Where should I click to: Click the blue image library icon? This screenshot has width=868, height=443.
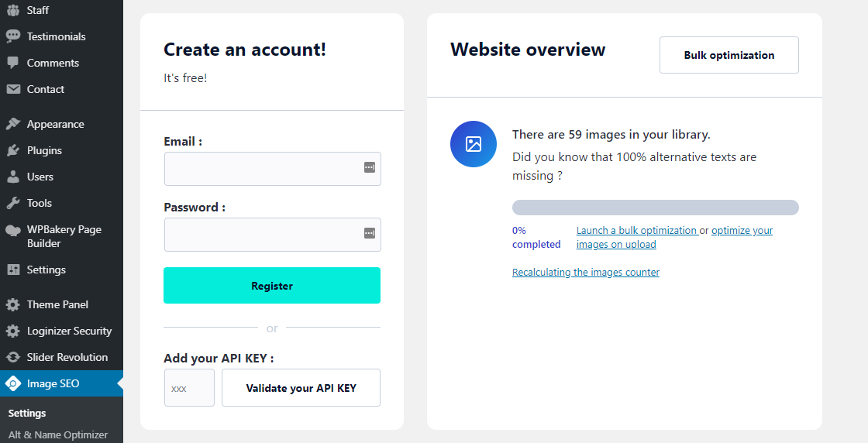click(474, 144)
